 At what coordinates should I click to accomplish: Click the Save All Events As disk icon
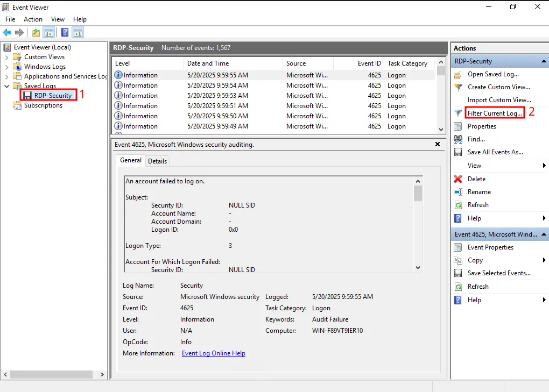[458, 152]
